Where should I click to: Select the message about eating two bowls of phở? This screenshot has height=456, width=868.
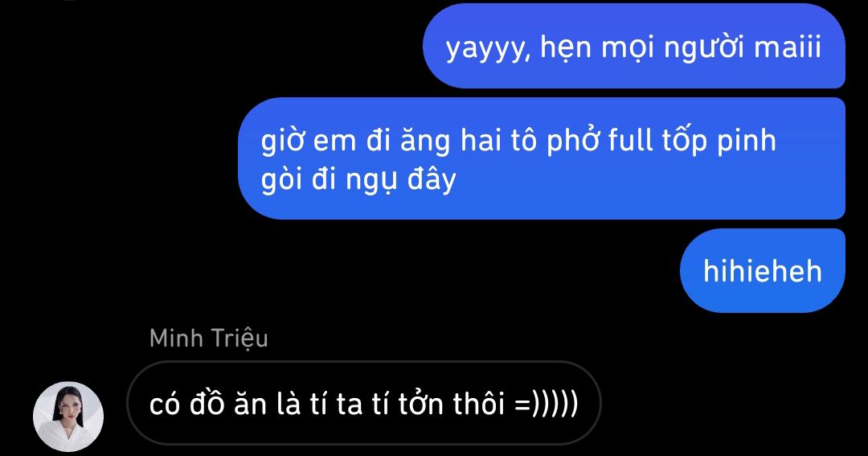pyautogui.click(x=542, y=158)
